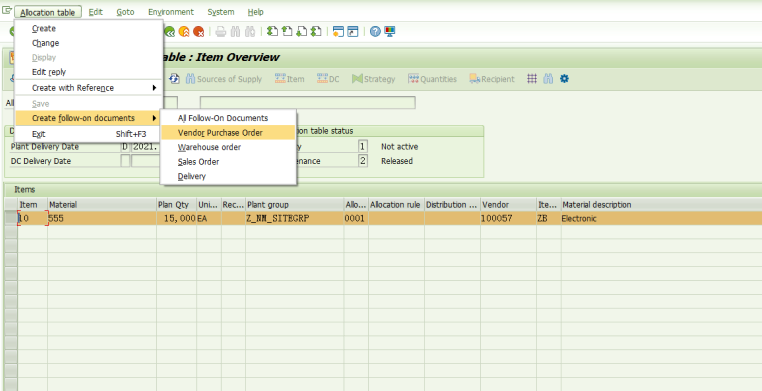762x391 pixels.
Task: Click the EA unit cell
Action: coord(209,219)
